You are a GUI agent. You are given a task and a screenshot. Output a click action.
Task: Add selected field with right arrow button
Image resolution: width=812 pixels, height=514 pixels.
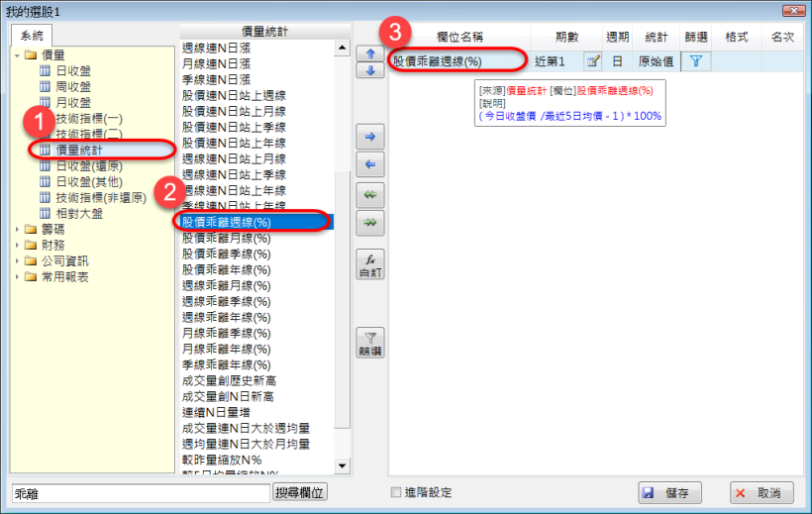[370, 137]
